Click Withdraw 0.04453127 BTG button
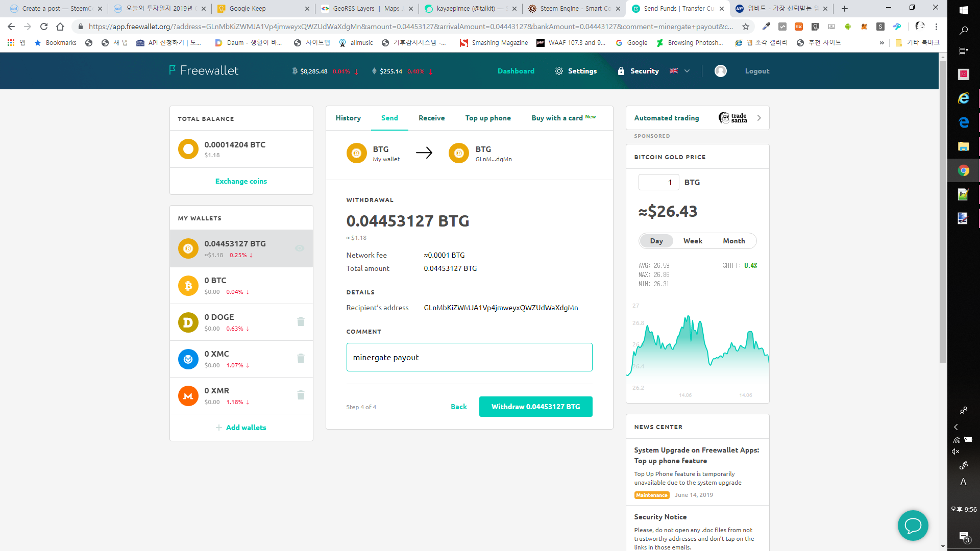Screen dimensions: 980x551 [535, 407]
